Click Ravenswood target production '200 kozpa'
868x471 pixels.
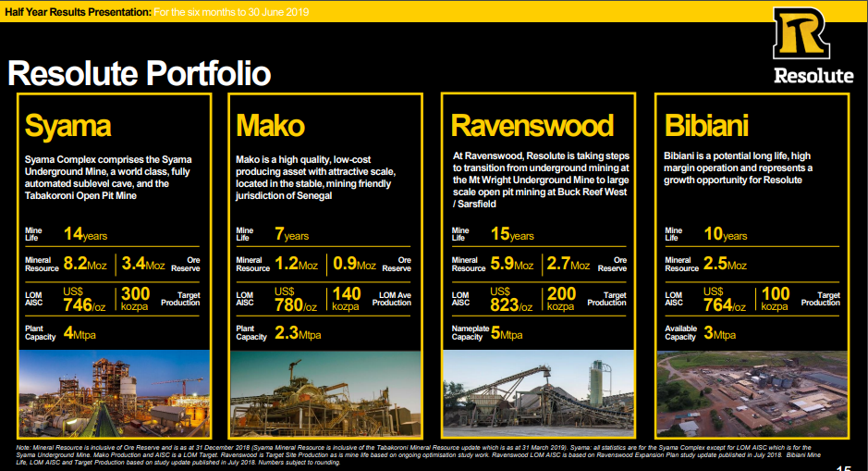point(561,298)
